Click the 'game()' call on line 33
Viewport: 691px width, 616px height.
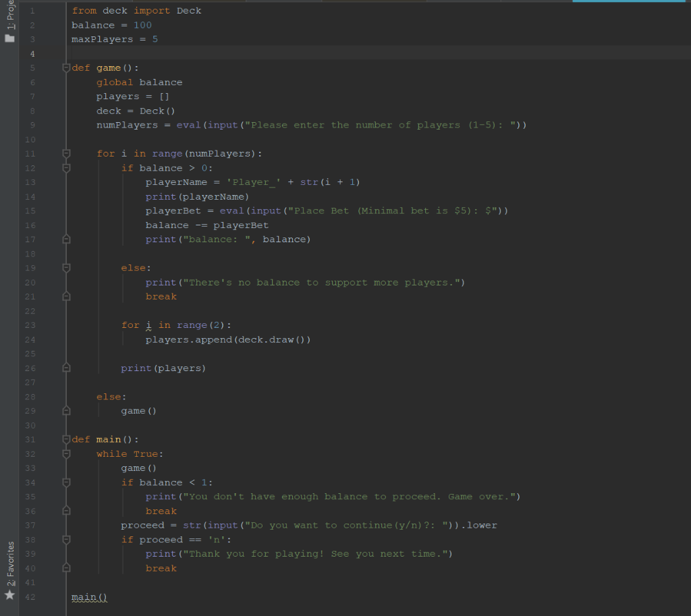pyautogui.click(x=139, y=468)
